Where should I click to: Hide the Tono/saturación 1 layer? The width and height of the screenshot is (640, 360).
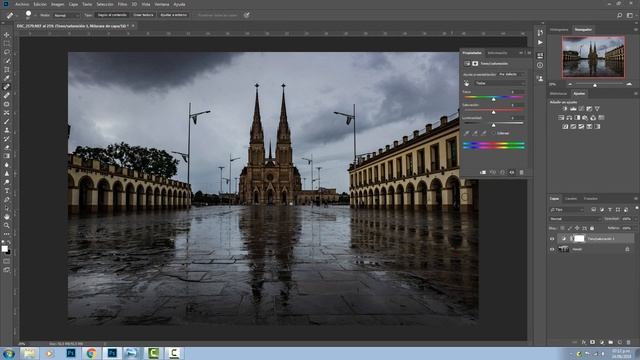(552, 239)
